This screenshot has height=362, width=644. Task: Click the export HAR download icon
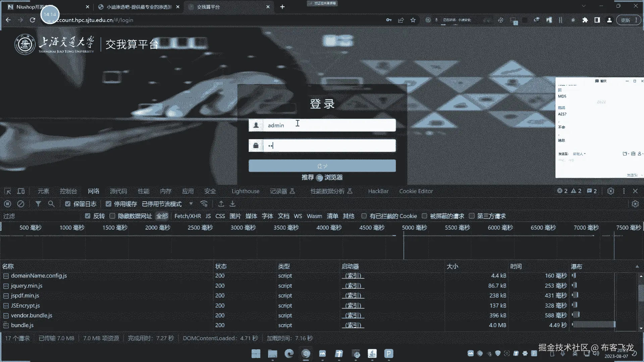click(x=232, y=204)
